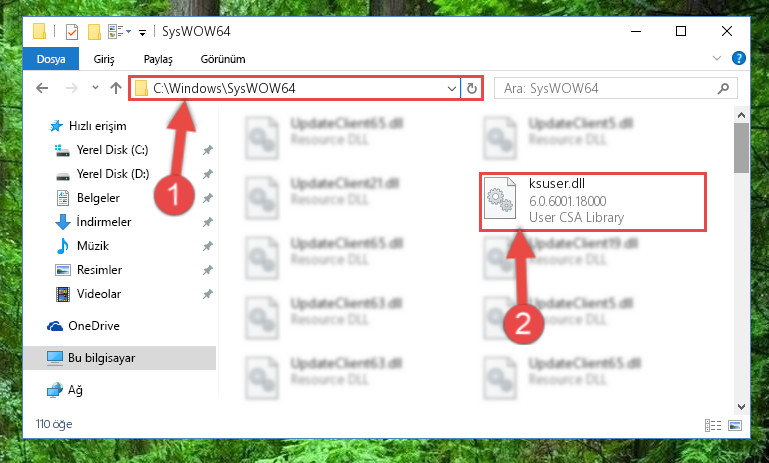The width and height of the screenshot is (769, 463).
Task: Open Yerel Disk (C:) in sidebar
Action: coord(112,150)
